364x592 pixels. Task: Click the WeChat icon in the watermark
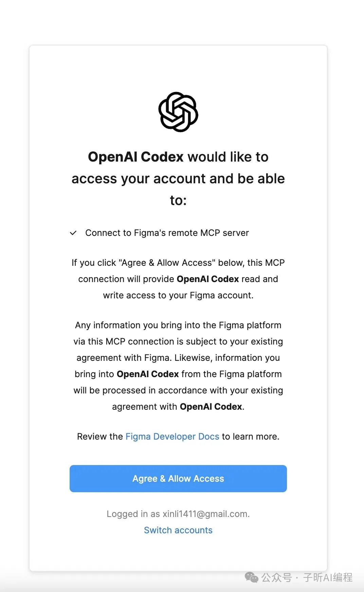(x=252, y=577)
